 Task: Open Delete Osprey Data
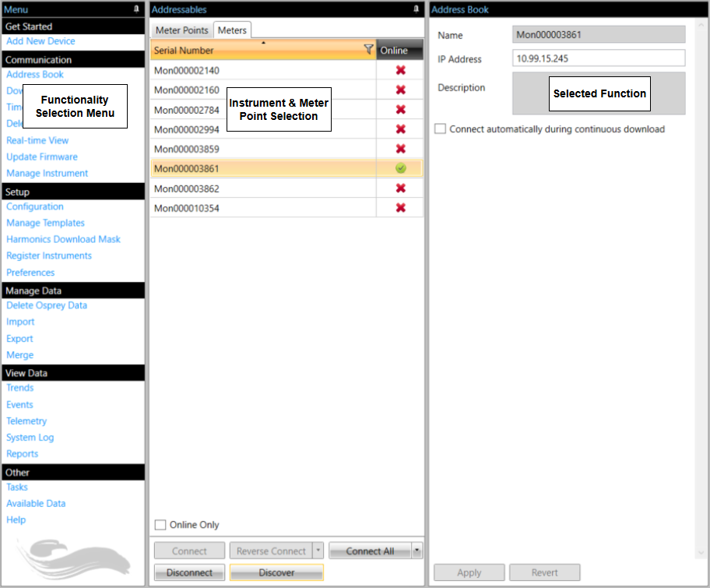[x=47, y=305]
